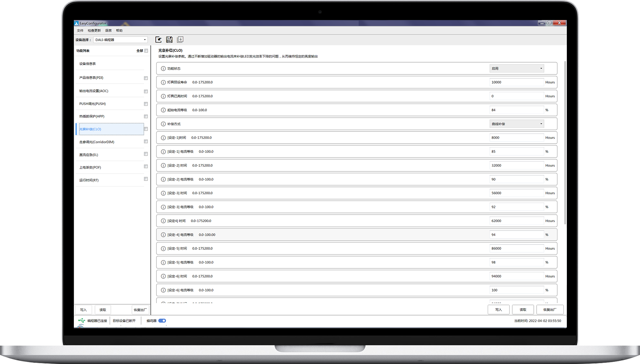Image resolution: width=640 pixels, height=364 pixels.
Task: Click the EasyConfigurator logo in title bar
Action: point(76,23)
